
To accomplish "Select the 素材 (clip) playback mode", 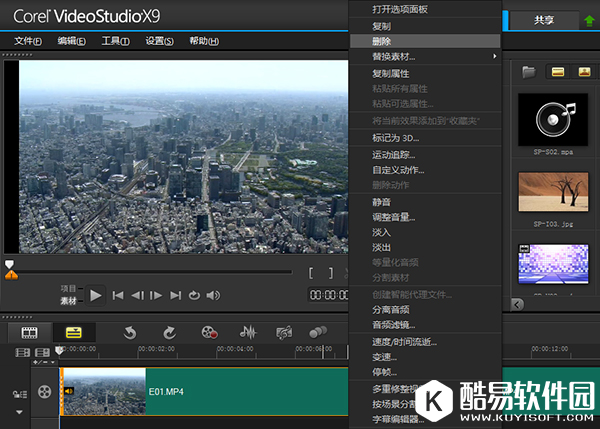I will 69,300.
